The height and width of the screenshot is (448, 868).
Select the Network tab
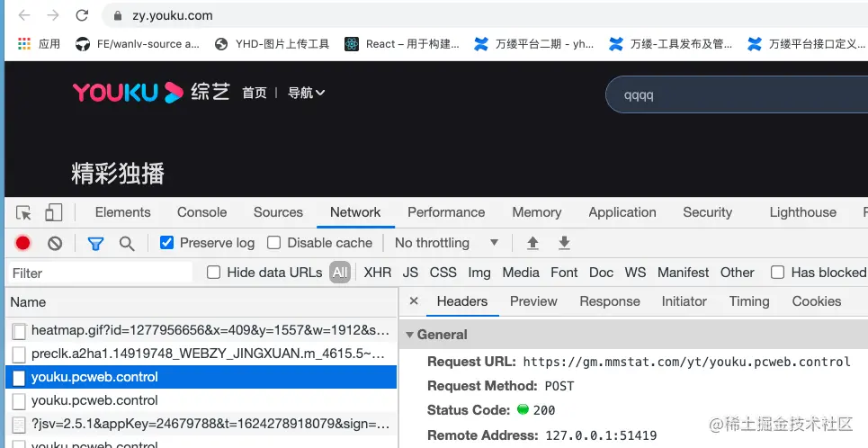pos(355,212)
